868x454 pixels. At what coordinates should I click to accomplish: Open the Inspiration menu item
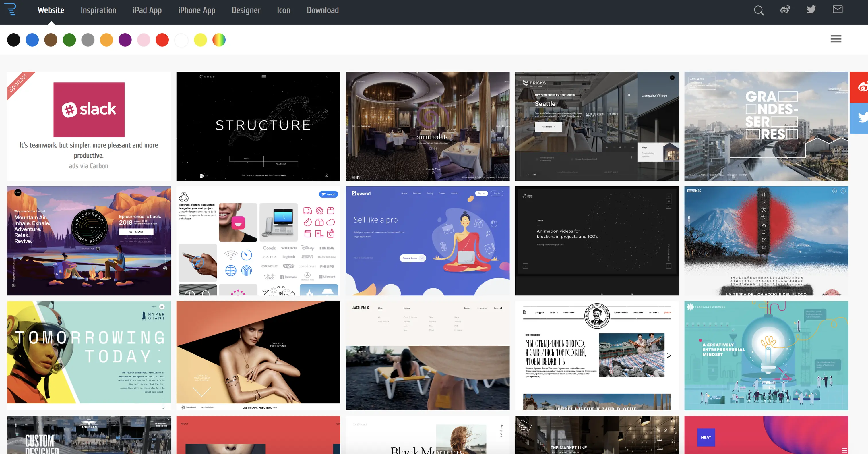pos(98,10)
